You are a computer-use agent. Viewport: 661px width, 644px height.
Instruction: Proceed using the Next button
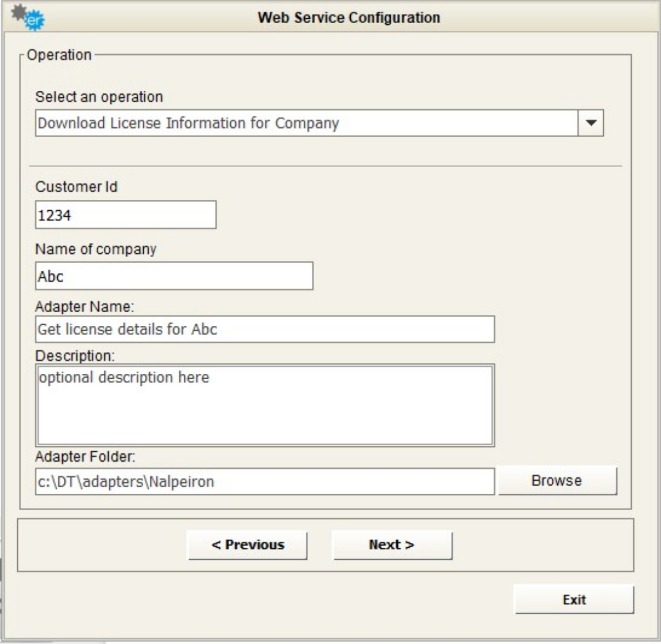click(392, 545)
